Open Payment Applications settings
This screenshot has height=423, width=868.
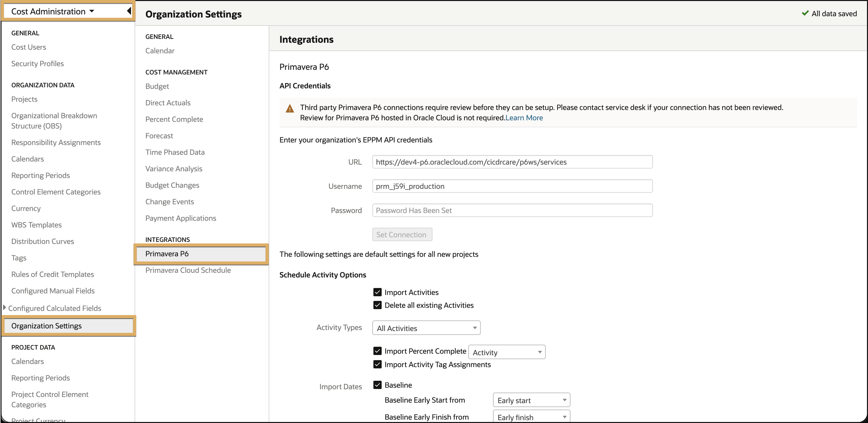pos(181,218)
